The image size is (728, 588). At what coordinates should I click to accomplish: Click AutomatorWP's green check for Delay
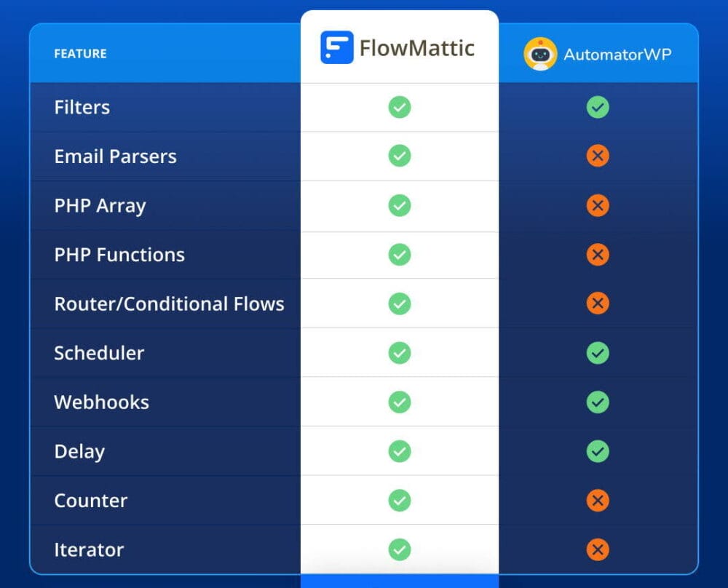[598, 451]
